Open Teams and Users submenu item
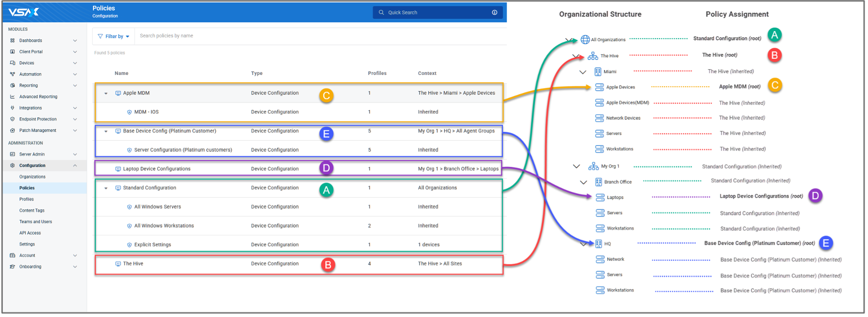This screenshot has width=868, height=317. (36, 222)
